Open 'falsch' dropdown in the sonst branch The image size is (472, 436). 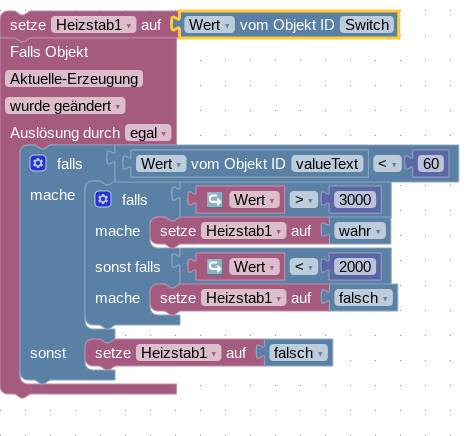click(x=298, y=353)
